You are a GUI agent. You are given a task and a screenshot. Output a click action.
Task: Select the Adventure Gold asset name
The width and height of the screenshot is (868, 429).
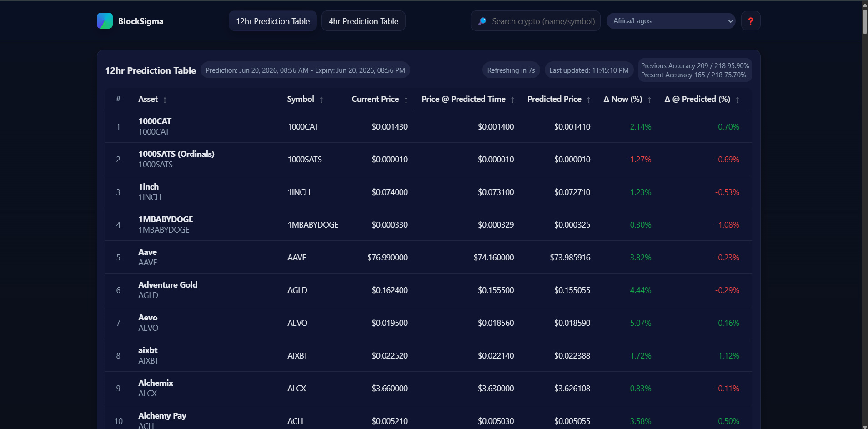point(168,284)
